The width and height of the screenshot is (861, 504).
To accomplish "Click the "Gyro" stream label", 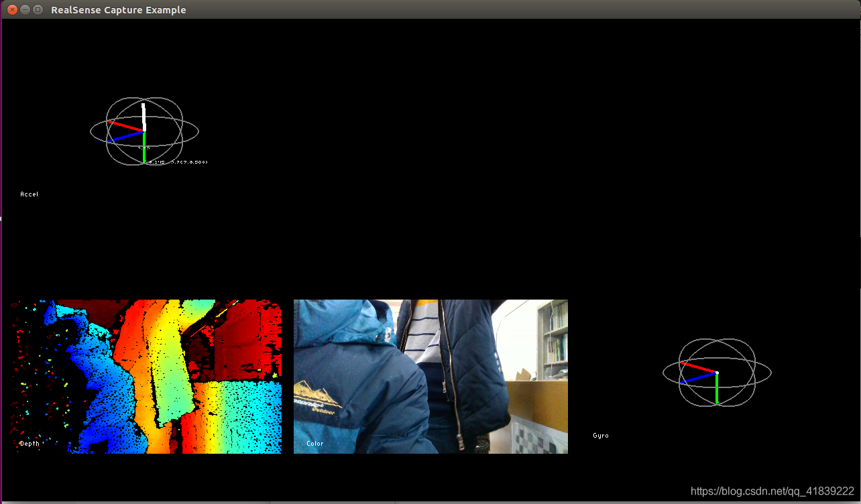I will 601,436.
